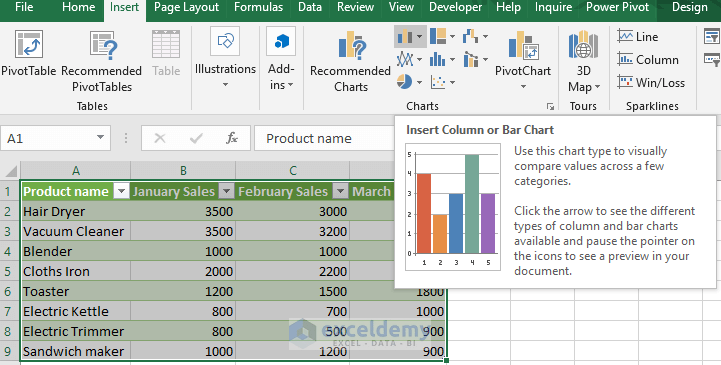The image size is (721, 365).
Task: Click the 3D Map globe icon
Action: (x=583, y=44)
